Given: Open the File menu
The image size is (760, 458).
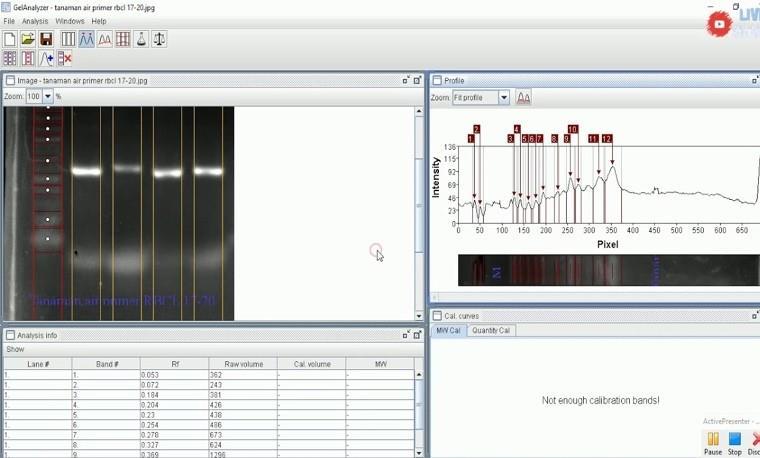Looking at the screenshot, I should pyautogui.click(x=9, y=21).
